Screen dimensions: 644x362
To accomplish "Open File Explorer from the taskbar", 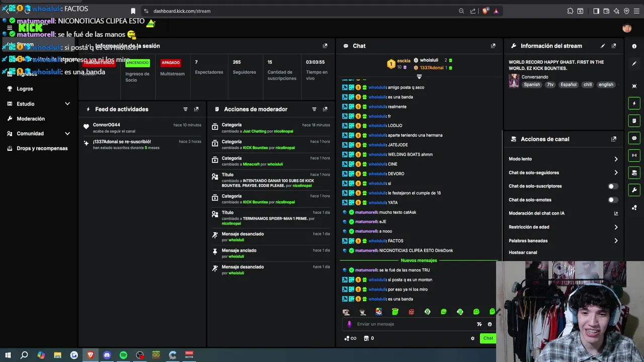I will [57, 355].
